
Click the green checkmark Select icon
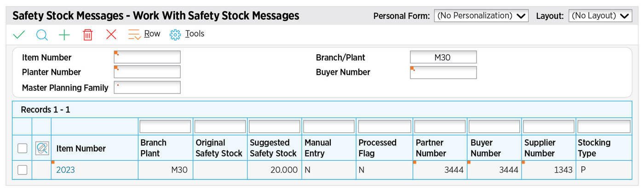coord(19,35)
